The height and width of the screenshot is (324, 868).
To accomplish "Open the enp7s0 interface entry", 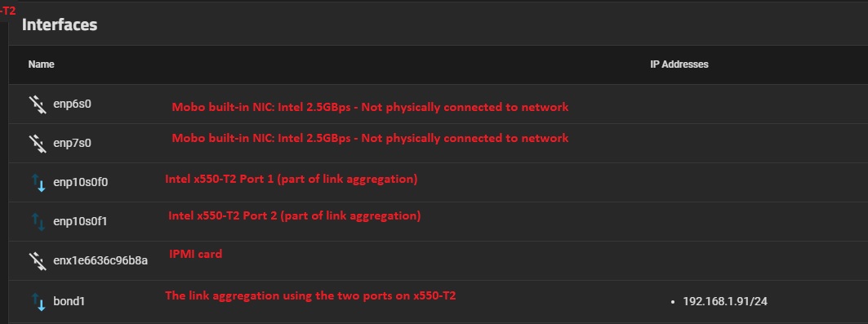I will click(72, 143).
